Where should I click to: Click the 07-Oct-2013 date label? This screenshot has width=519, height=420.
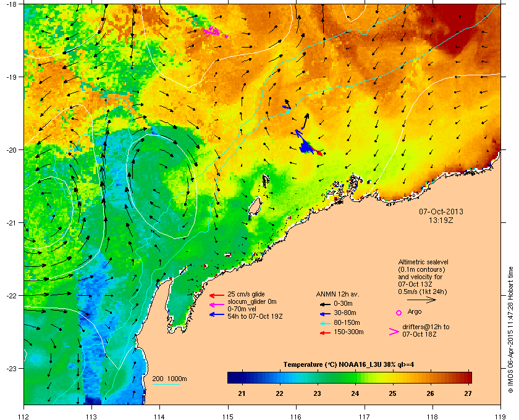tap(441, 211)
